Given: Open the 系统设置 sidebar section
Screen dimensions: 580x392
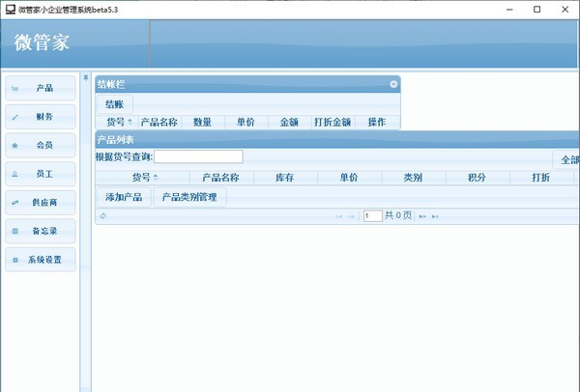Looking at the screenshot, I should [41, 260].
